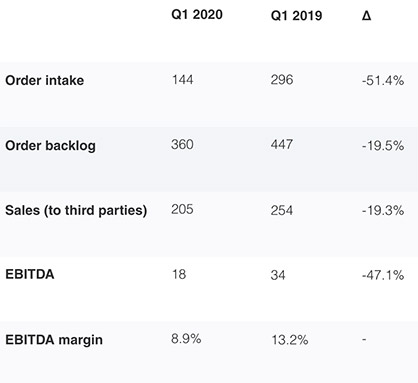Select the 254 sales value
418x383 pixels.
coord(282,210)
